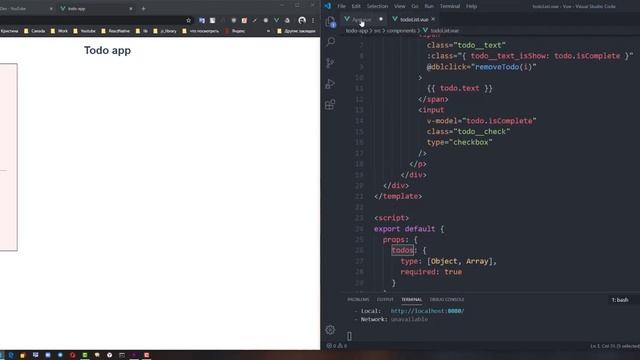640x360 pixels.
Task: Open the other bookmarks folder at right
Action: click(296, 31)
